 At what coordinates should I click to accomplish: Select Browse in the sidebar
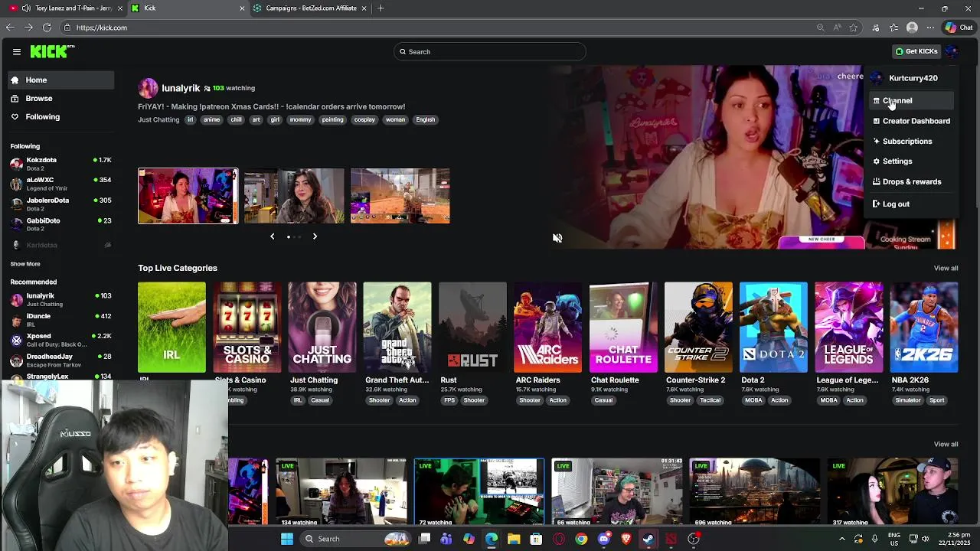(62, 98)
